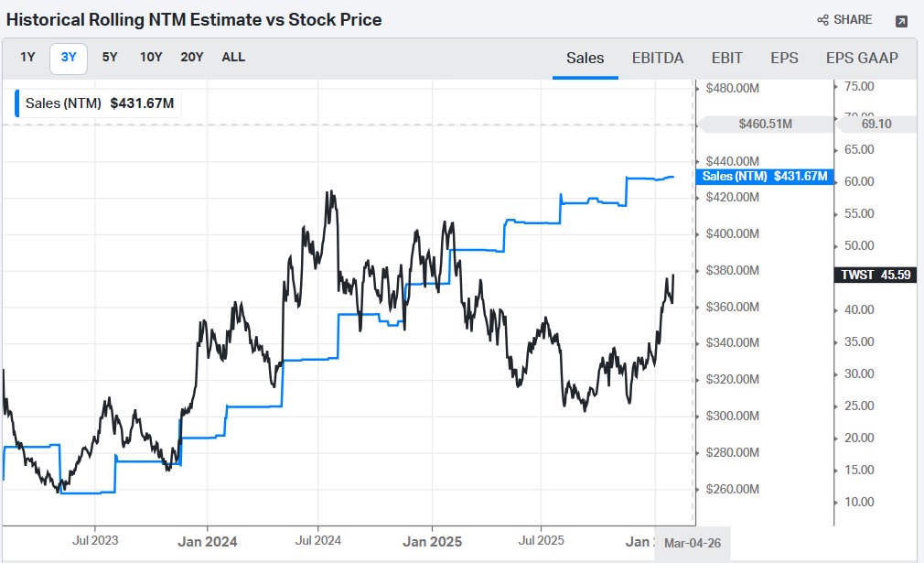The width and height of the screenshot is (924, 563).
Task: Click the Mar-04-26 date marker
Action: coord(693,543)
